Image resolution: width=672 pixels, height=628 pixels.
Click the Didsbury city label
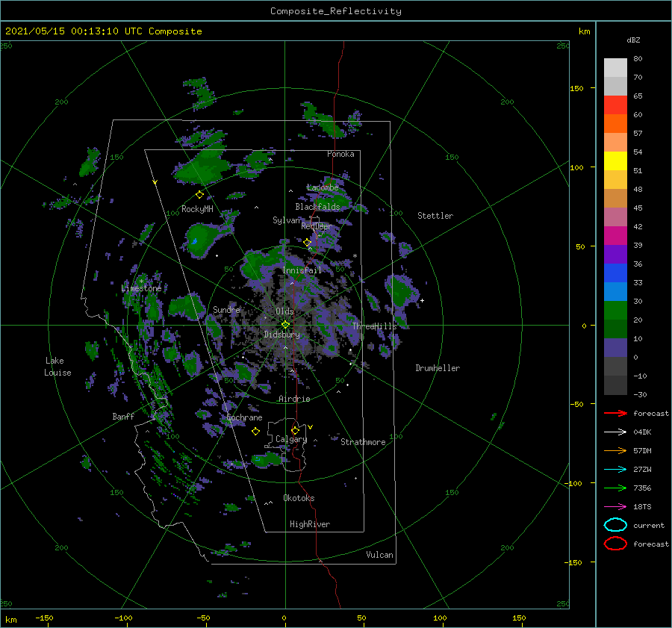point(281,335)
